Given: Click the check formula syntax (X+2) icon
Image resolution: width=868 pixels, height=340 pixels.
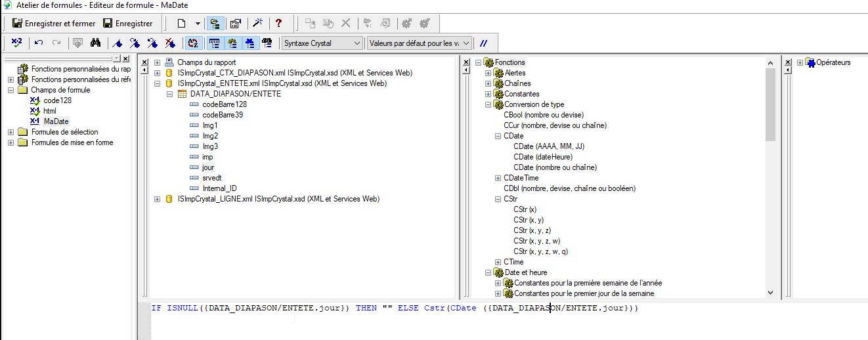Looking at the screenshot, I should pyautogui.click(x=16, y=43).
